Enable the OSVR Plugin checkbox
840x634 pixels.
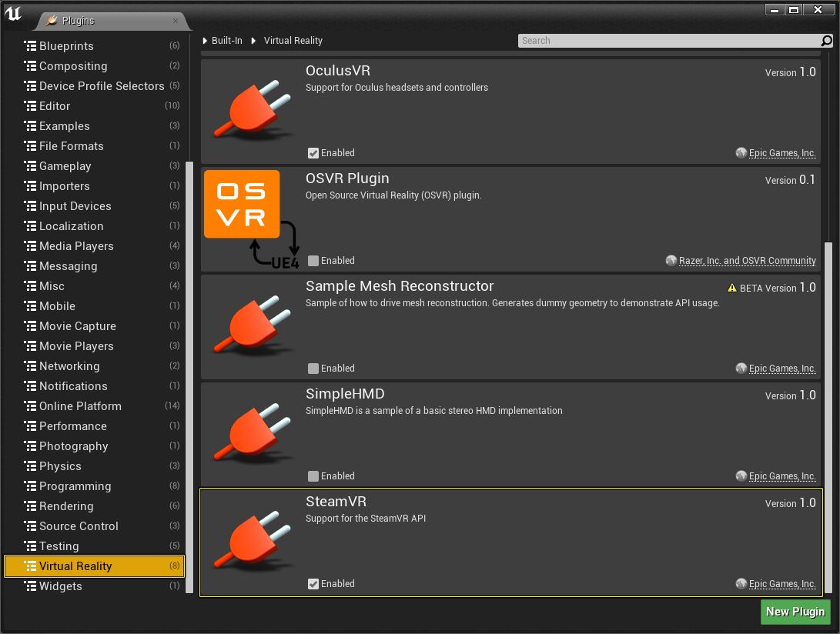pos(313,261)
